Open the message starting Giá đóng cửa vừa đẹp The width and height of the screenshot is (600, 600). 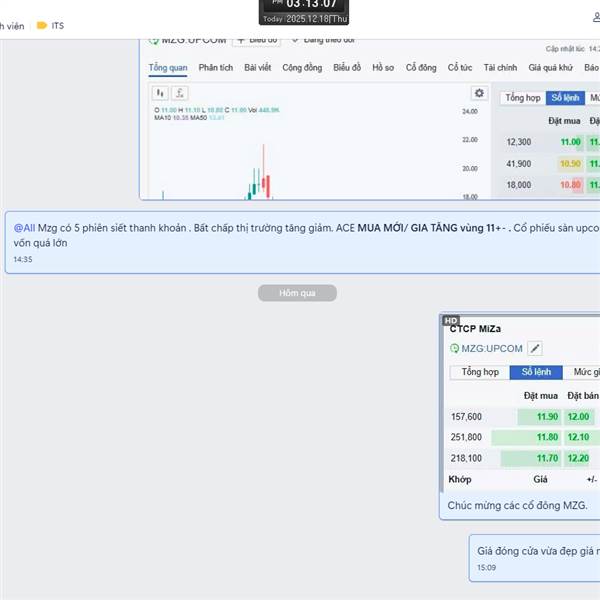(x=535, y=558)
